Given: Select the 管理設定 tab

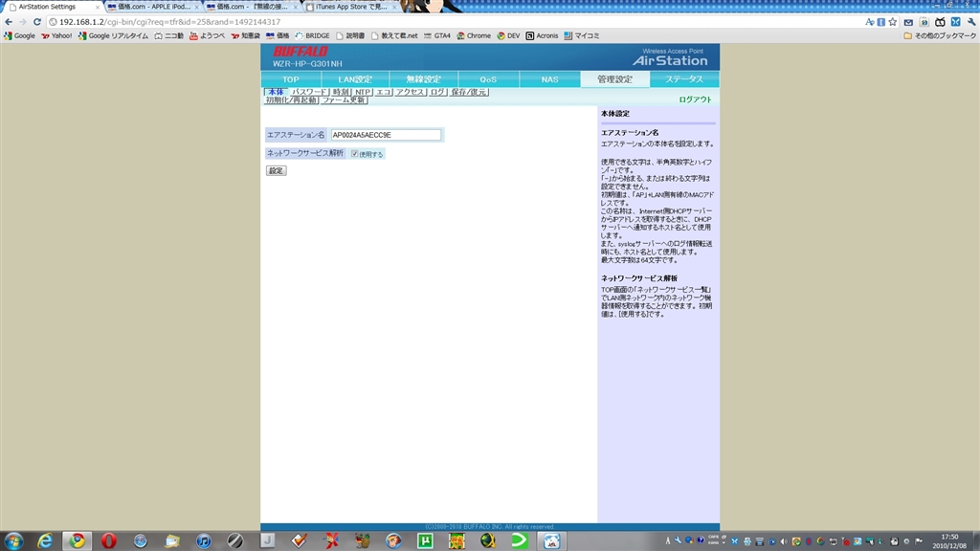Looking at the screenshot, I should [615, 79].
